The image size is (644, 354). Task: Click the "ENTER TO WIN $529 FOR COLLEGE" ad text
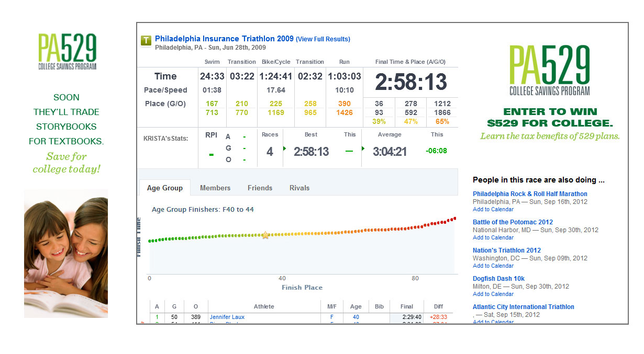point(550,118)
